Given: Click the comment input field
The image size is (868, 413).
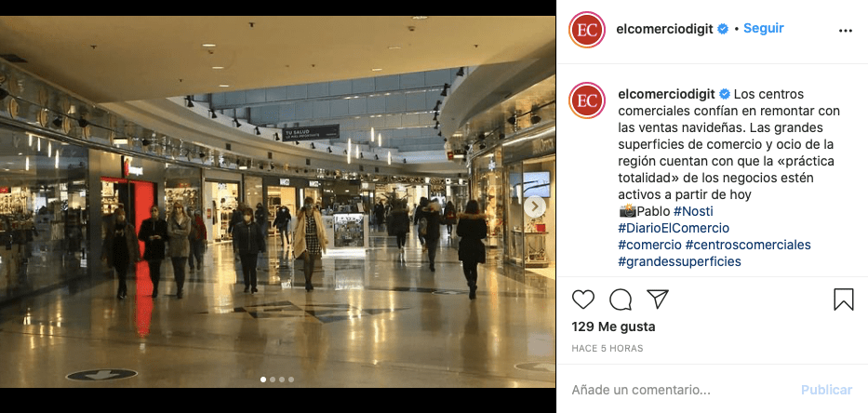Looking at the screenshot, I should click(681, 390).
